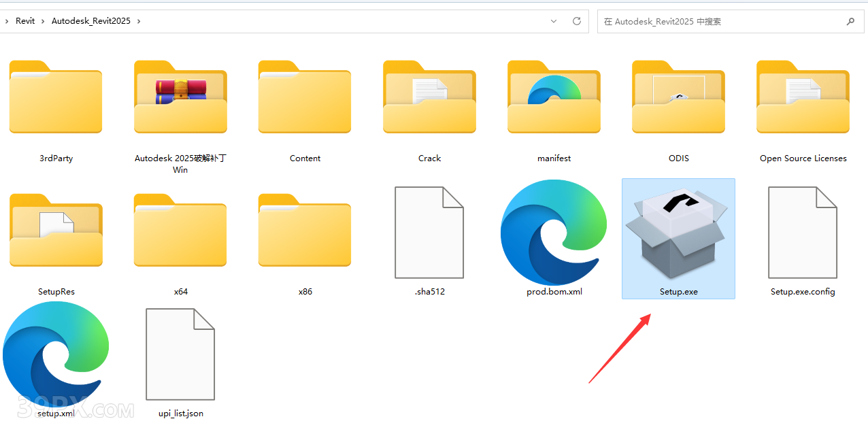Click the Setup.exe.config file name
This screenshot has width=868, height=436.
point(803,292)
